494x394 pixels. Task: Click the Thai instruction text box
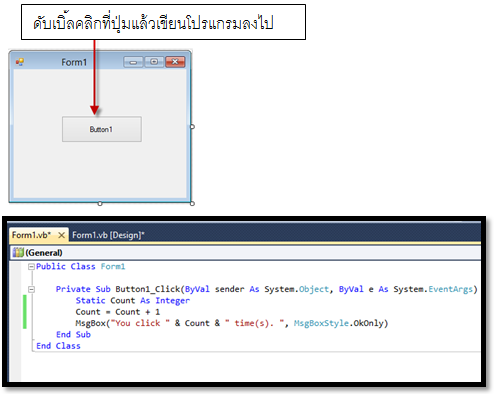pyautogui.click(x=163, y=22)
